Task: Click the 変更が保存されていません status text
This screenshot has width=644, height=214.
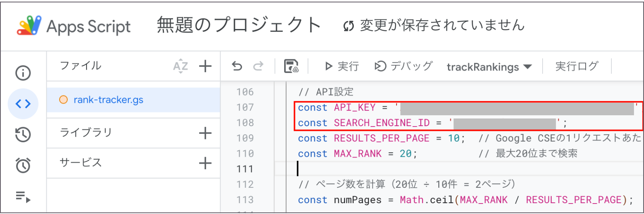Action: [x=442, y=25]
